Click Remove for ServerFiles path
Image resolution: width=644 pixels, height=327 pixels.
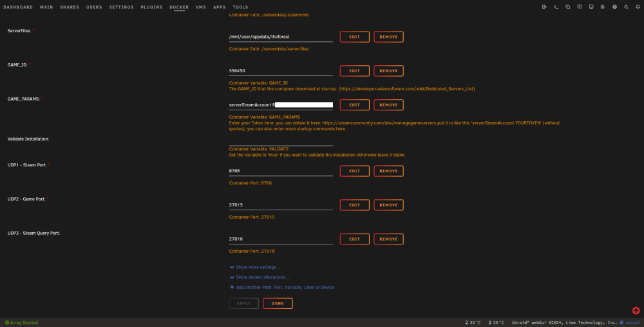pyautogui.click(x=388, y=37)
